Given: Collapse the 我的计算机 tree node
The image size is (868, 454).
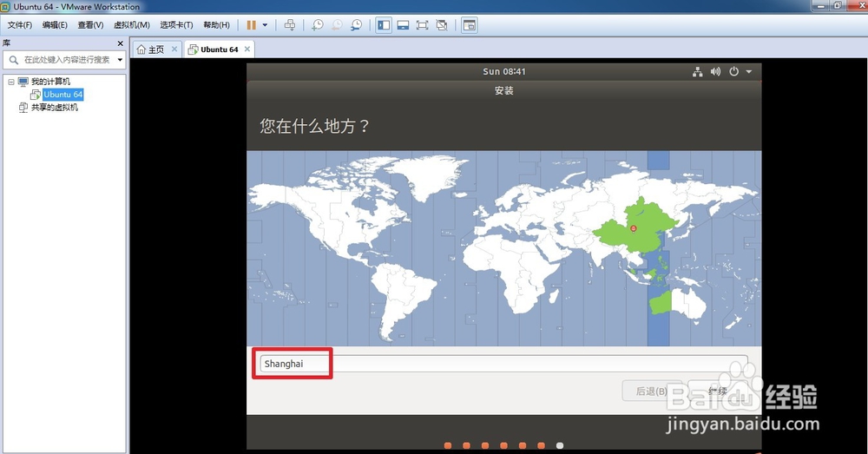Looking at the screenshot, I should (10, 82).
